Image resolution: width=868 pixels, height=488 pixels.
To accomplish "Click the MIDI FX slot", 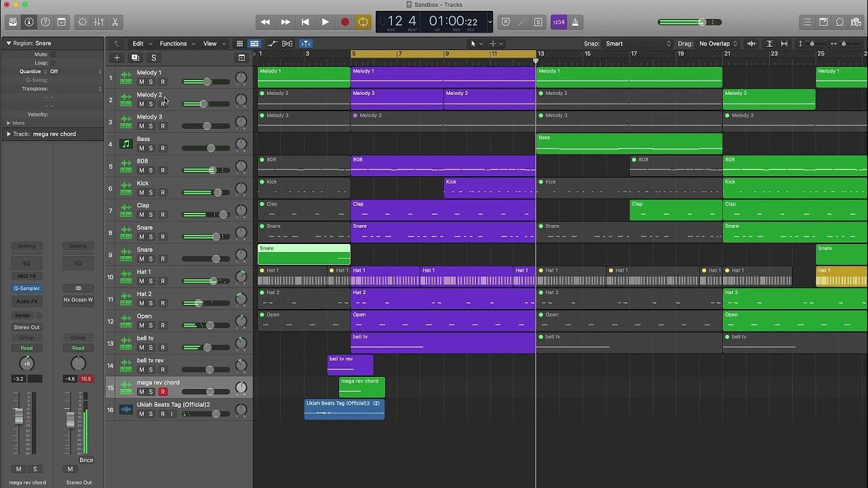I will (26, 276).
